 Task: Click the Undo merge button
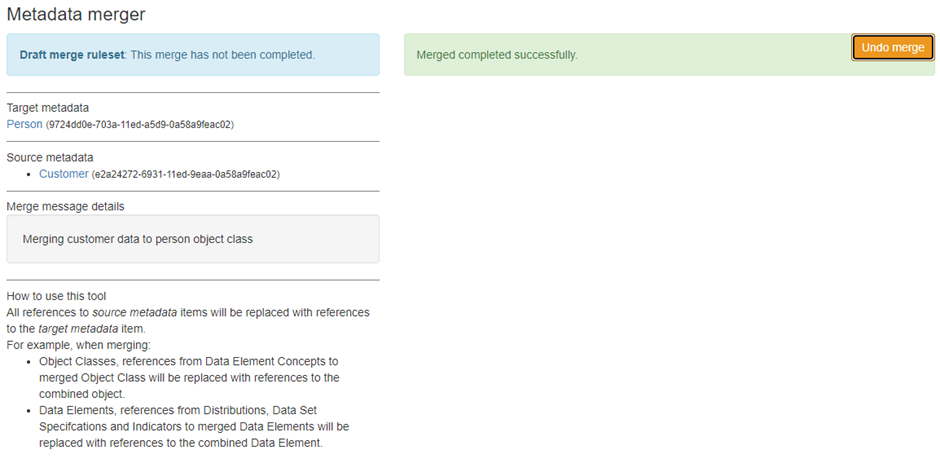pos(892,48)
